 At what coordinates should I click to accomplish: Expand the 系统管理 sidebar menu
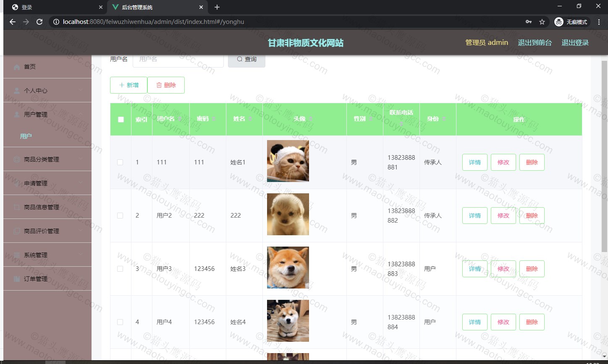[47, 255]
